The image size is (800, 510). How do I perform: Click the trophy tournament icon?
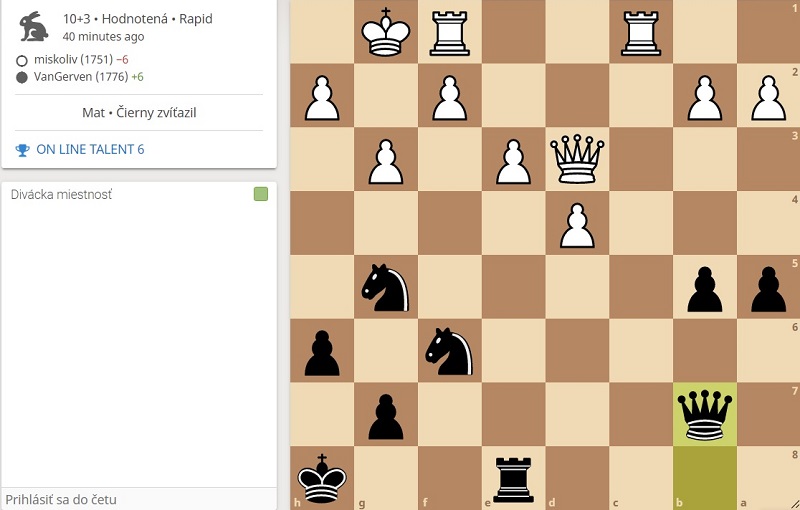(x=22, y=150)
